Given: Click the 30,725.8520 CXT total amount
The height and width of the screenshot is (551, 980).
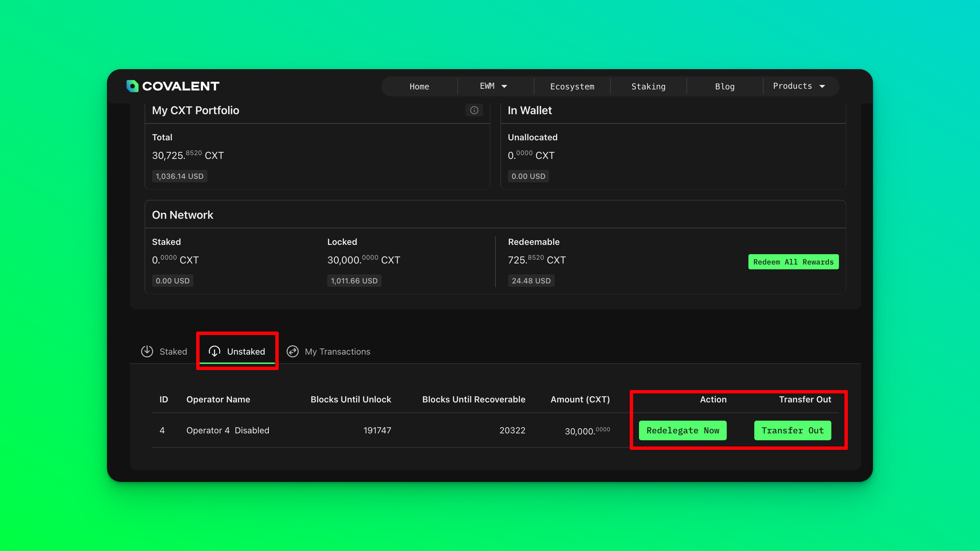Looking at the screenshot, I should coord(188,155).
